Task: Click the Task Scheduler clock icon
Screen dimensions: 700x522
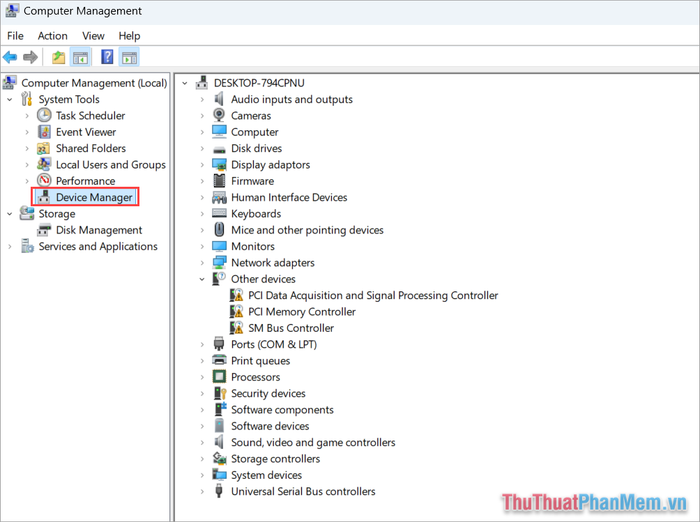Action: point(44,115)
